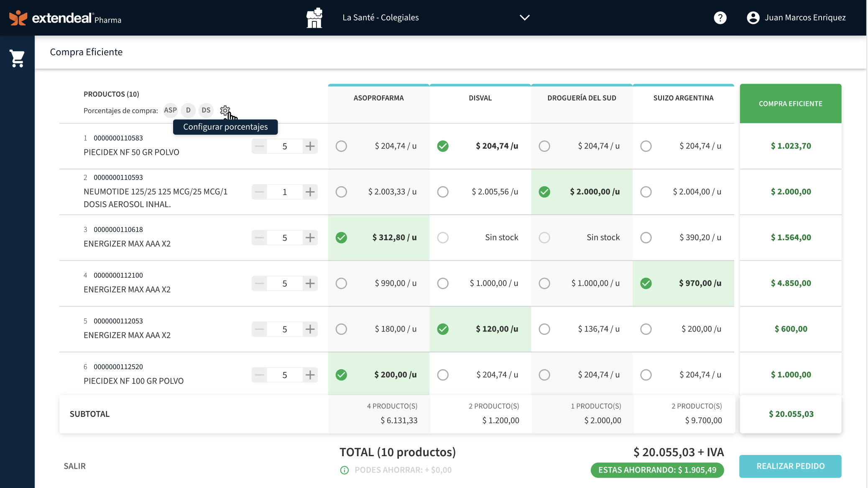Click the DS percentage badge

206,110
